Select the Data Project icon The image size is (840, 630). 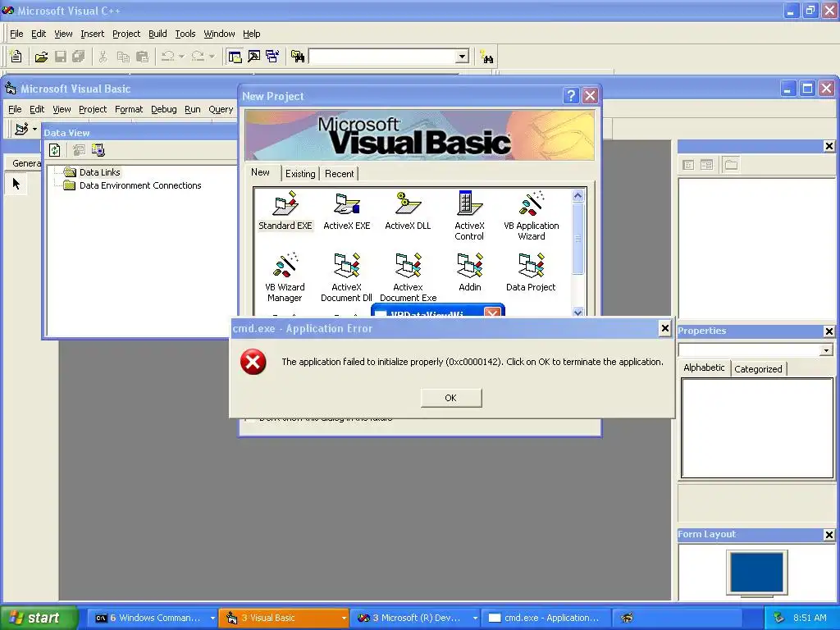coord(531,272)
